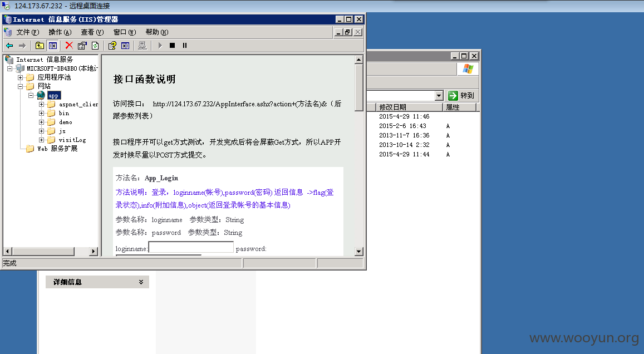Select Web 服务扩展 node
This screenshot has height=354, width=644.
[57, 149]
